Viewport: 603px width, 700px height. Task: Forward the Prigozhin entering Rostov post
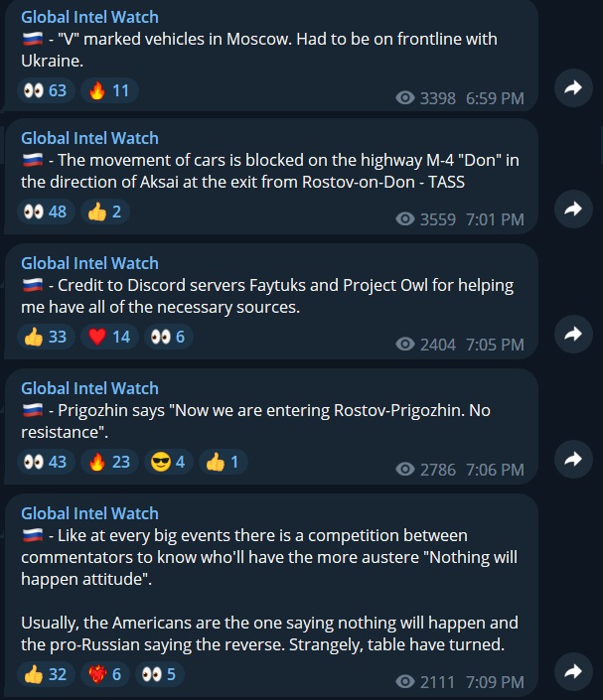(x=573, y=459)
